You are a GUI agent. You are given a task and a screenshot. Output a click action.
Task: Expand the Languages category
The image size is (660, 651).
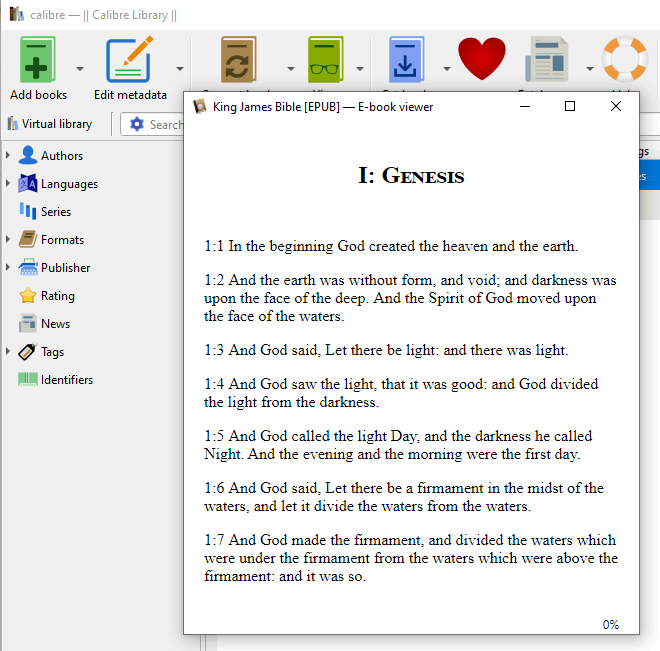pos(8,183)
